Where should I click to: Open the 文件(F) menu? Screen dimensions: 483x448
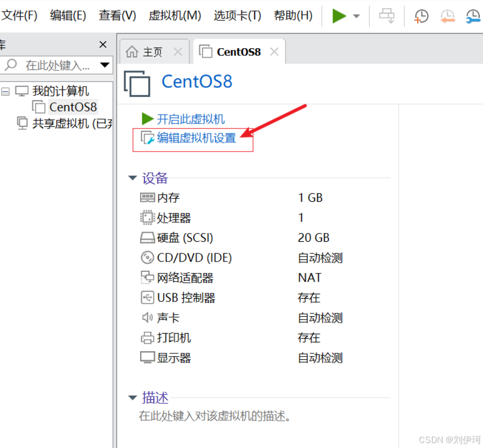[x=19, y=15]
